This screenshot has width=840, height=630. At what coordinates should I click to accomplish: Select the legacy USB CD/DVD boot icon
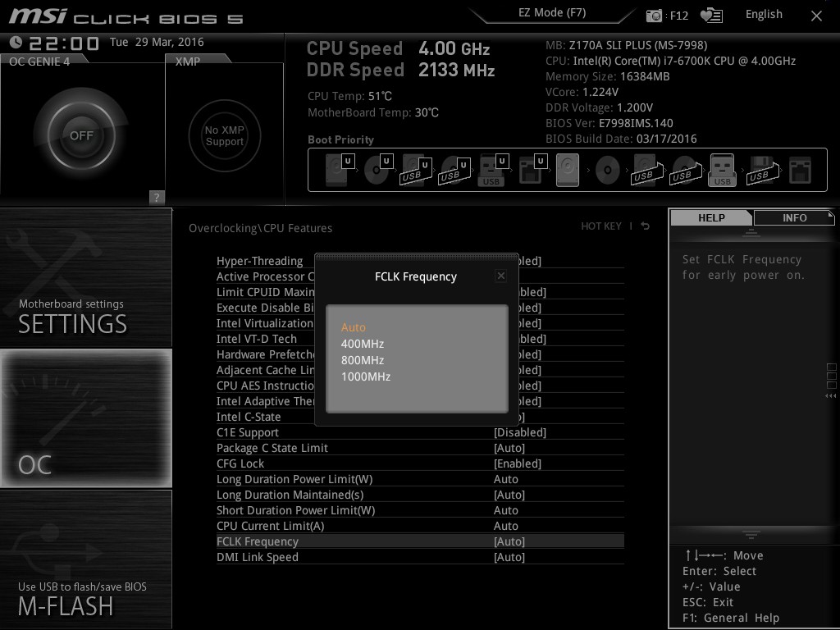pyautogui.click(x=685, y=170)
